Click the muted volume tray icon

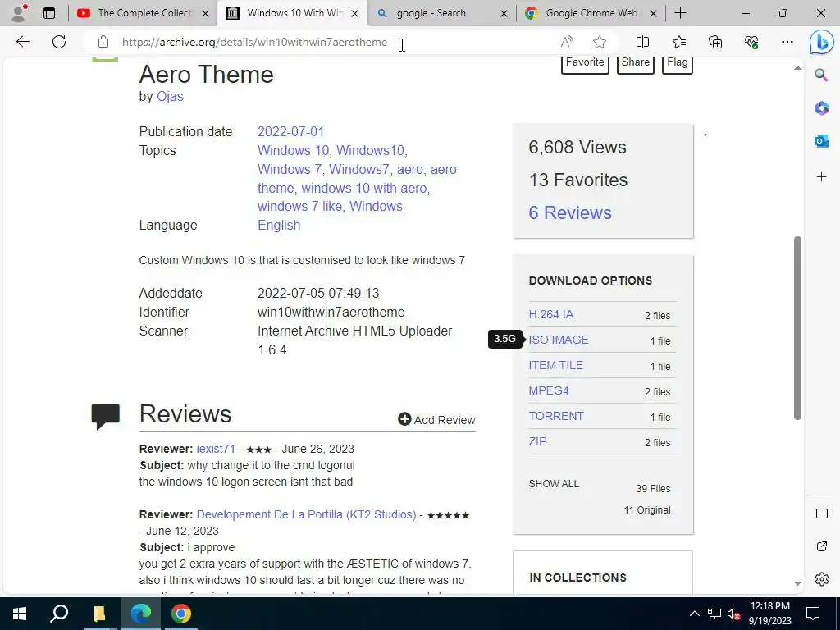tap(734, 614)
